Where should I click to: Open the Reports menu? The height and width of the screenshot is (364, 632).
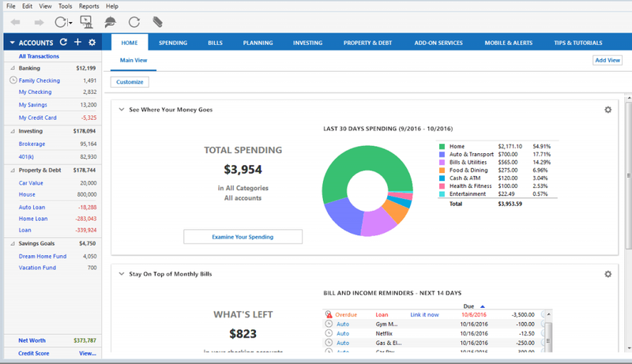click(88, 6)
